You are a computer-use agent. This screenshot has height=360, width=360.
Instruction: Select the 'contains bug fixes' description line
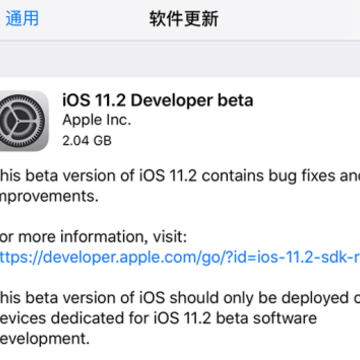(180, 176)
